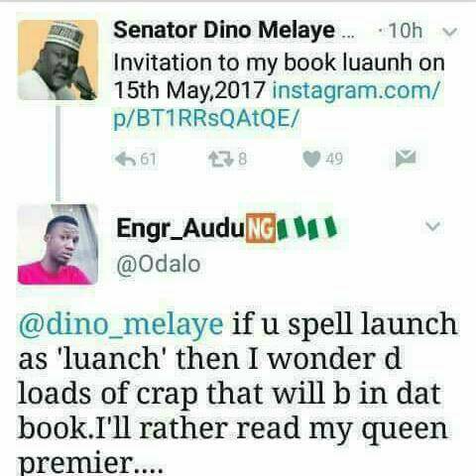This screenshot has height=476, width=476.
Task: Click the 10h timestamp on Dino's tweet
Action: [x=406, y=31]
